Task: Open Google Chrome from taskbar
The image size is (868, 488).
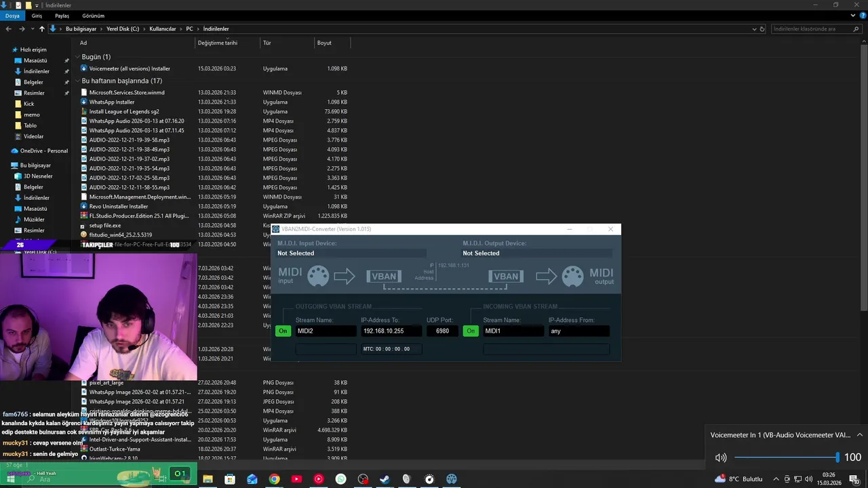Action: tap(274, 479)
